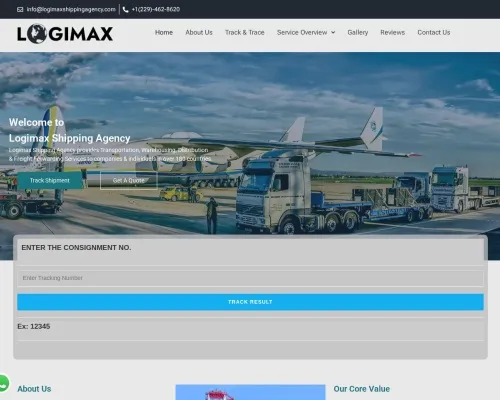Screen dimensions: 500x400
Task: Click the Get A Quote button
Action: (x=129, y=180)
